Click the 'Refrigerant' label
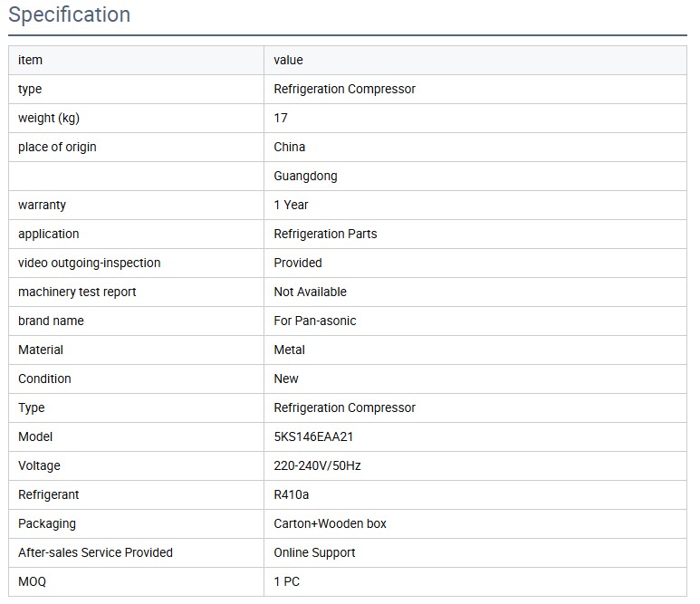 coord(49,494)
